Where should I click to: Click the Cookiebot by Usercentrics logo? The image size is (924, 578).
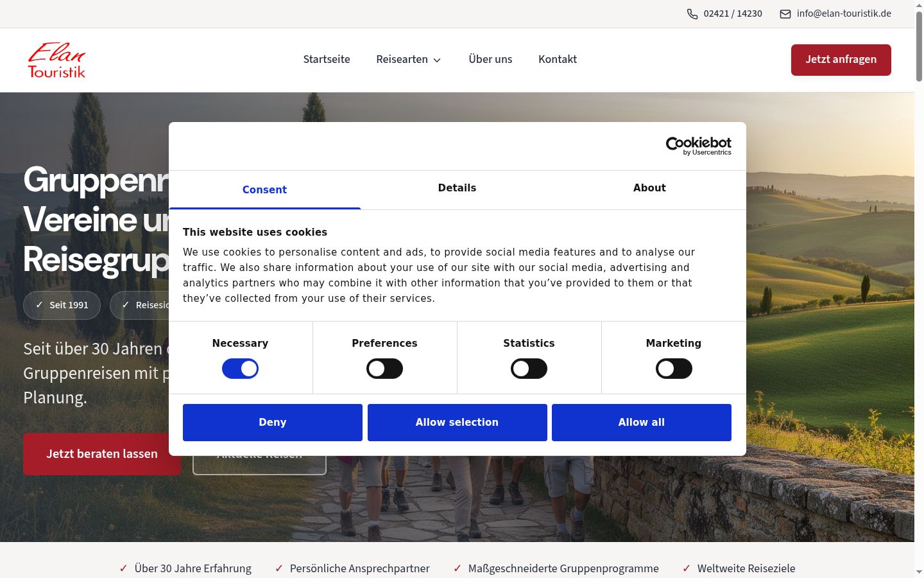698,146
